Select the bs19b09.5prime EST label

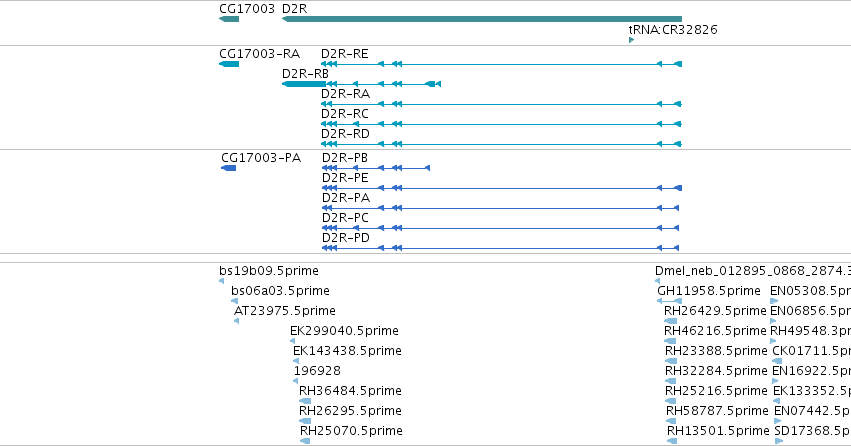pos(269,271)
